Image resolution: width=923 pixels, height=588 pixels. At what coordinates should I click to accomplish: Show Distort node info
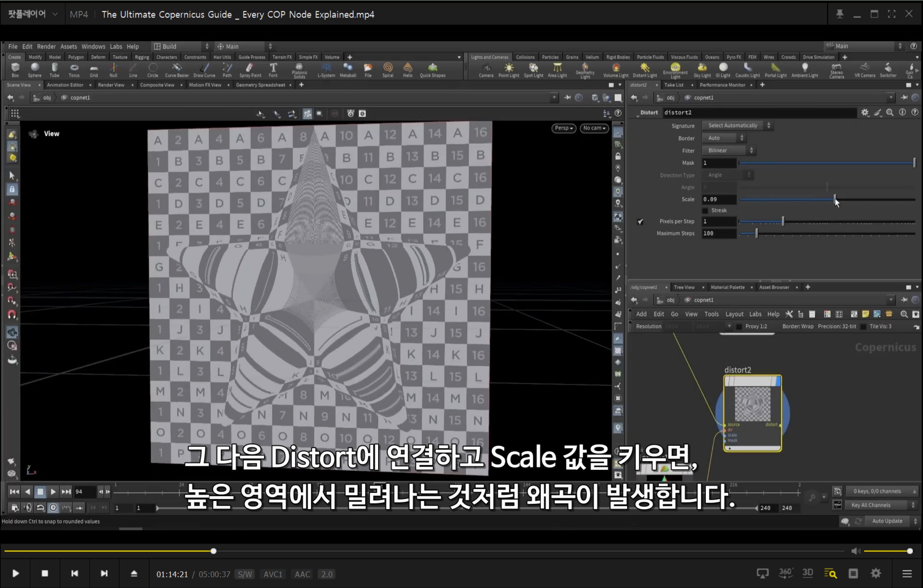tap(902, 112)
